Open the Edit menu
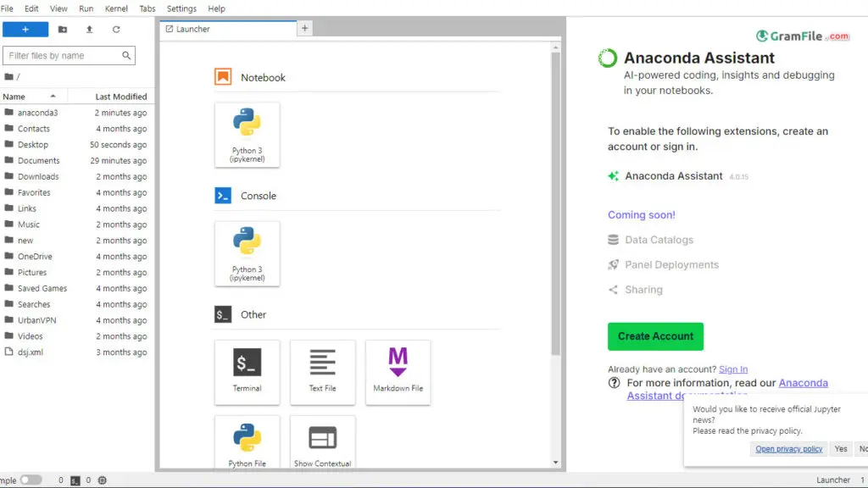Viewport: 868px width, 488px height. pos(31,8)
